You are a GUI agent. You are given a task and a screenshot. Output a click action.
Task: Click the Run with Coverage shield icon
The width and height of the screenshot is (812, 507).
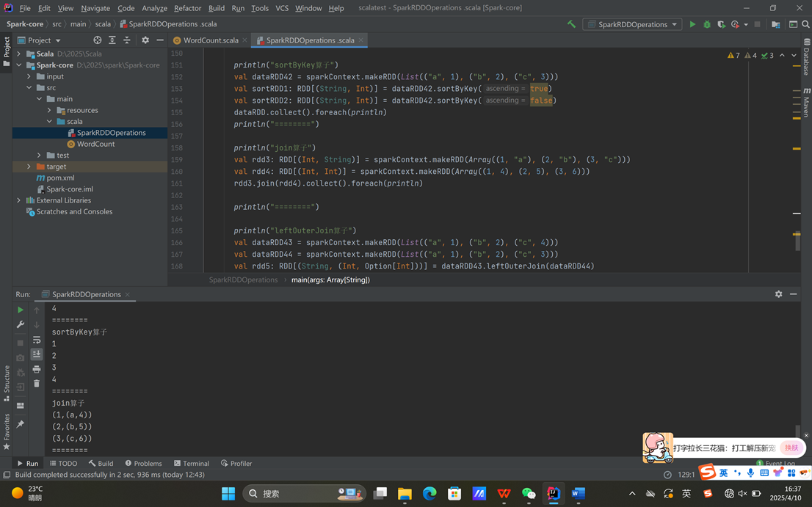721,23
